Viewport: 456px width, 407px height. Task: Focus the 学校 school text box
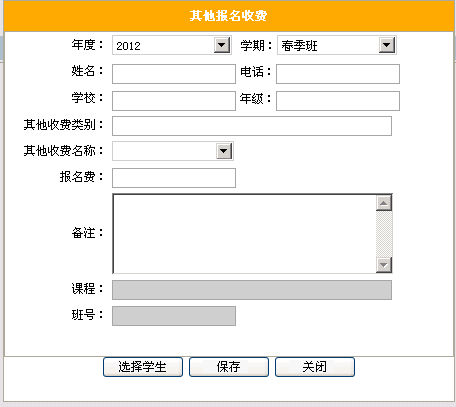[174, 101]
